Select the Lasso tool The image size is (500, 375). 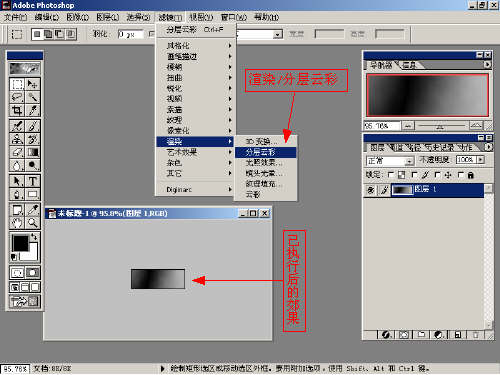(x=17, y=97)
